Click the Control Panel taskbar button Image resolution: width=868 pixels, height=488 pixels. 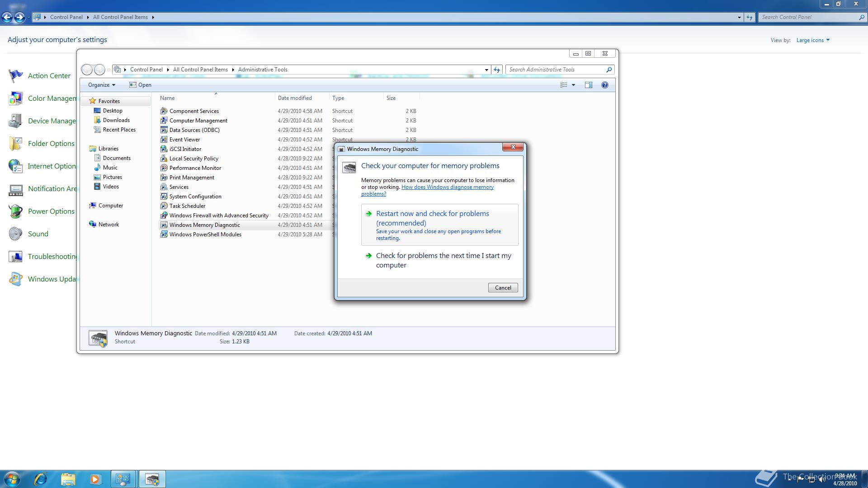tap(123, 479)
